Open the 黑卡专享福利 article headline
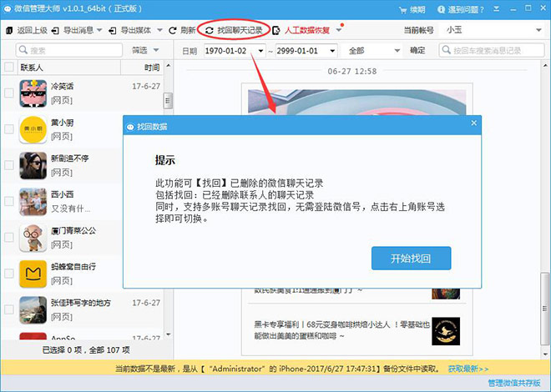Image resolution: width=551 pixels, height=392 pixels. [x=342, y=330]
